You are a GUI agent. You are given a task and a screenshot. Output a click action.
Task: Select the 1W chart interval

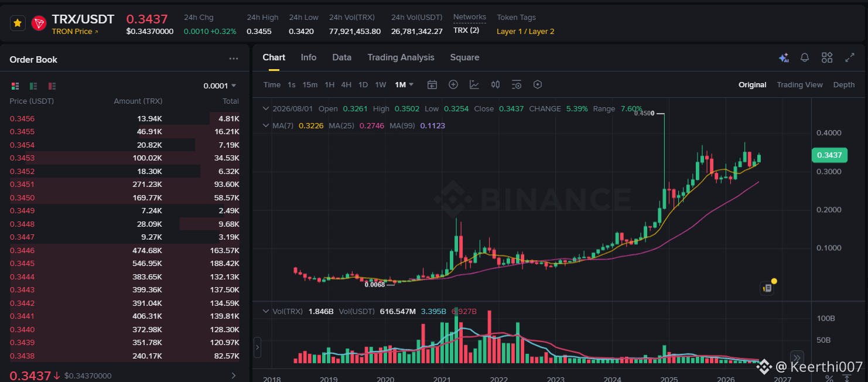point(381,85)
